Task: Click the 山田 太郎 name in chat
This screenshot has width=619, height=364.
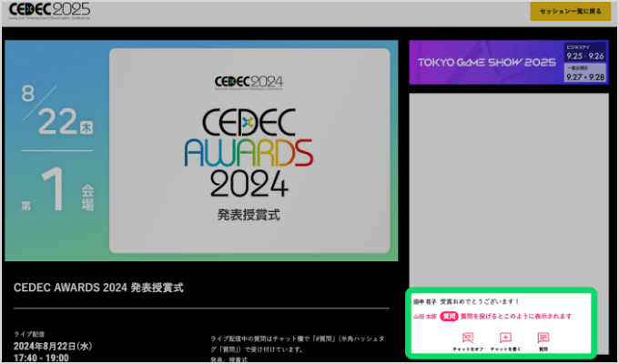Action: pyautogui.click(x=425, y=317)
